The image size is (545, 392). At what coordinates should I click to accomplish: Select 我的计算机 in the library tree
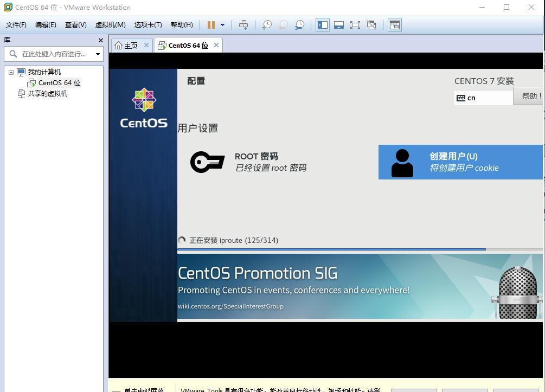click(x=44, y=72)
